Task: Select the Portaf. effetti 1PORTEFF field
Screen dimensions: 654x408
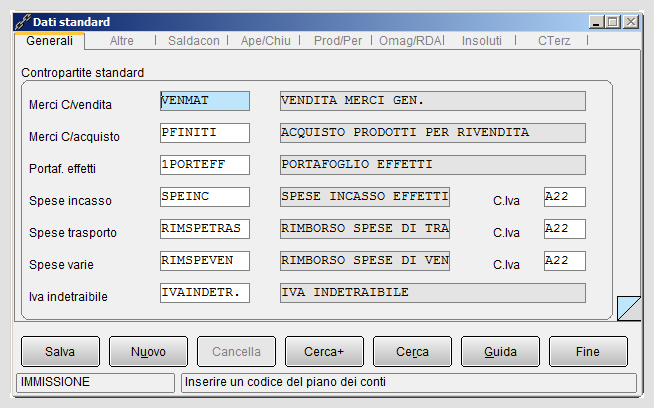Action: coord(205,165)
